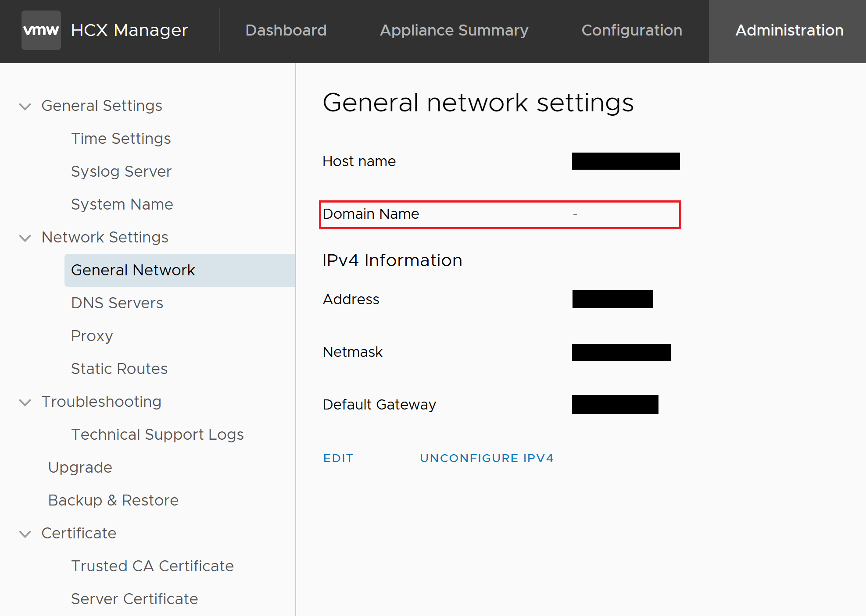
Task: Click the EDIT link
Action: (338, 458)
